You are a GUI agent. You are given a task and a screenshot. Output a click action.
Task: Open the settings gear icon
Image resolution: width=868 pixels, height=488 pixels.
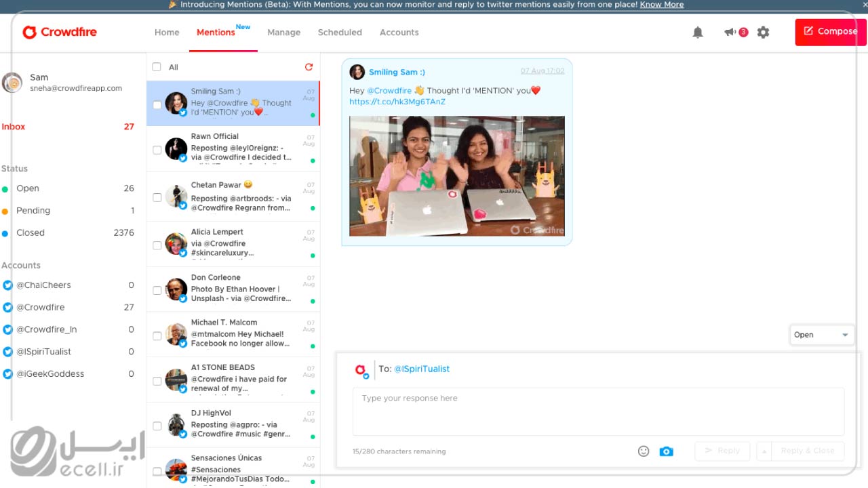(x=764, y=33)
